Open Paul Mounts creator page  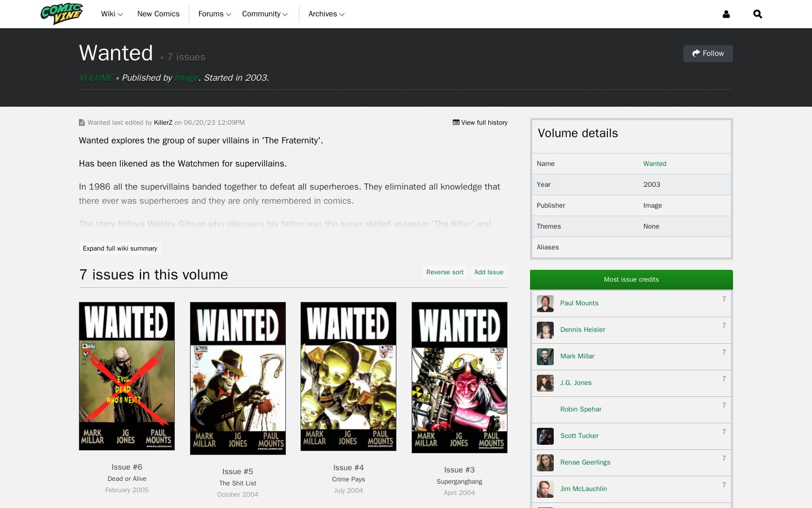click(x=579, y=303)
